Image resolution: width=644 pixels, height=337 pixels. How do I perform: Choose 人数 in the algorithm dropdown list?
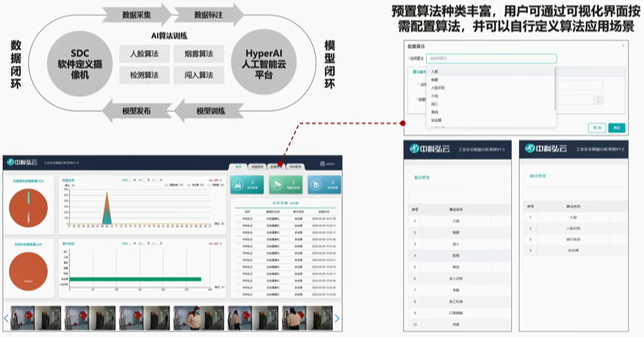pos(490,71)
